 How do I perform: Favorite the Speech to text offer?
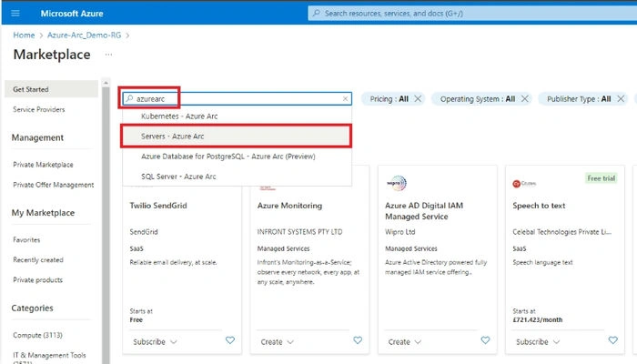pyautogui.click(x=613, y=340)
